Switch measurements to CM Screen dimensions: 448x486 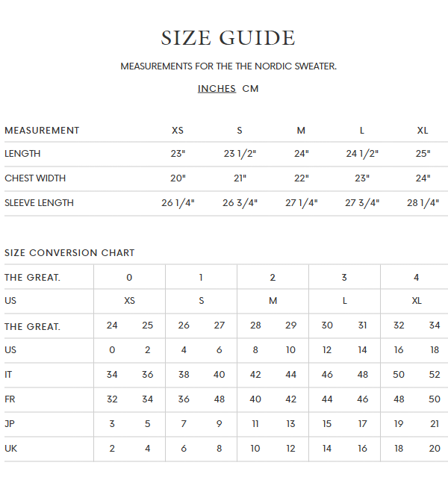(251, 89)
